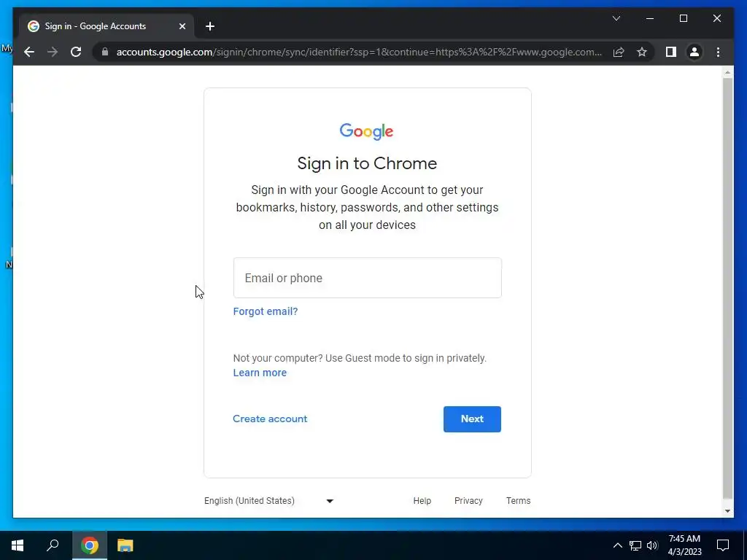Go back using the browser back arrow

(x=29, y=52)
